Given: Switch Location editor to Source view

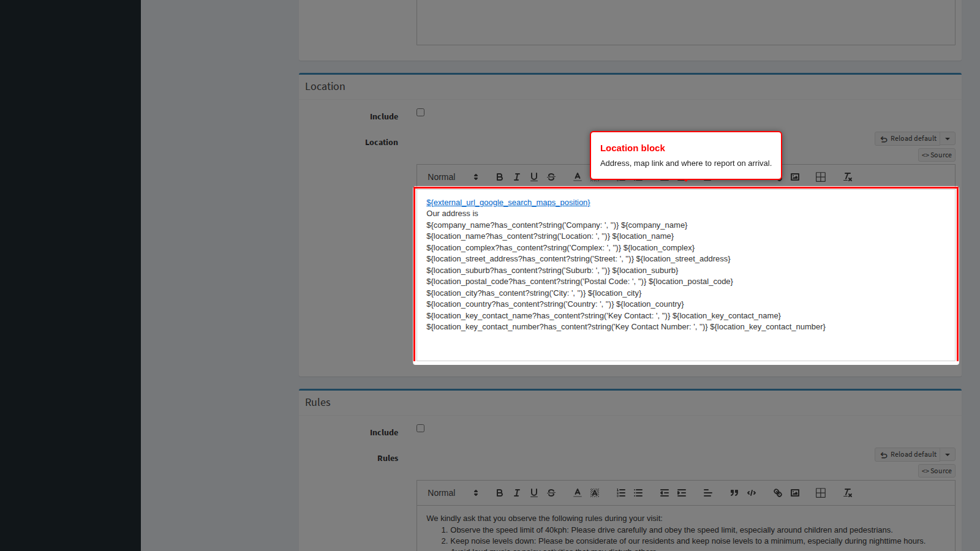Looking at the screenshot, I should [x=937, y=156].
